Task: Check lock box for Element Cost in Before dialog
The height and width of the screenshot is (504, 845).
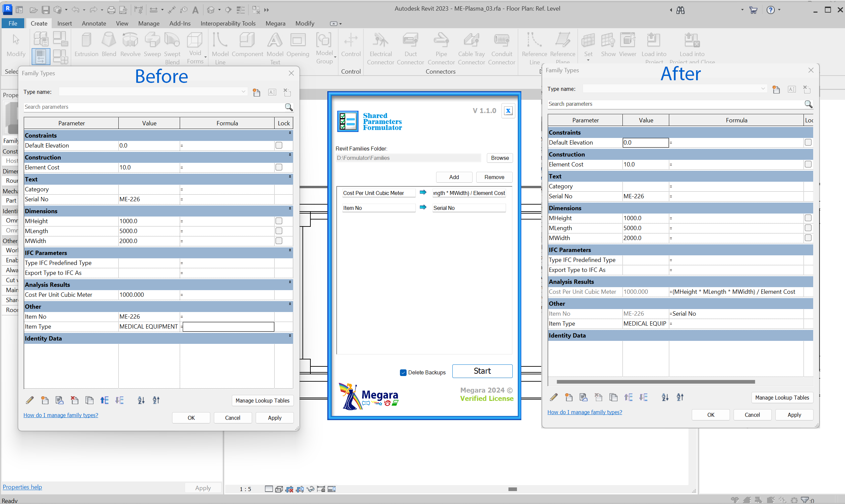Action: (x=279, y=167)
